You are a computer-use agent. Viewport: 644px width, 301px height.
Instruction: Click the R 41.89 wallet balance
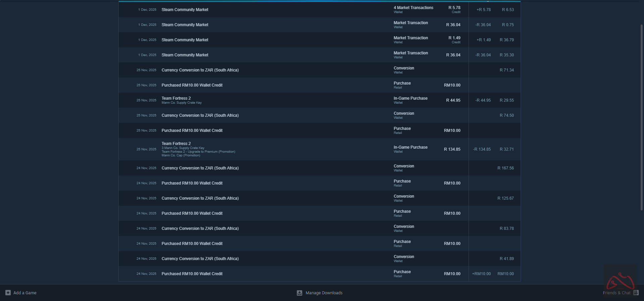tap(506, 259)
